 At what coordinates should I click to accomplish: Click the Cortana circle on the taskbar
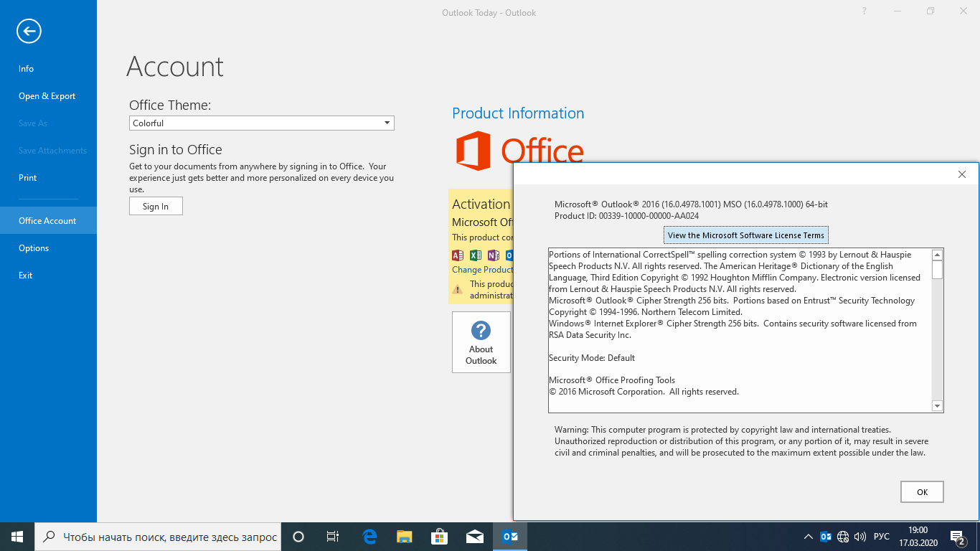298,537
